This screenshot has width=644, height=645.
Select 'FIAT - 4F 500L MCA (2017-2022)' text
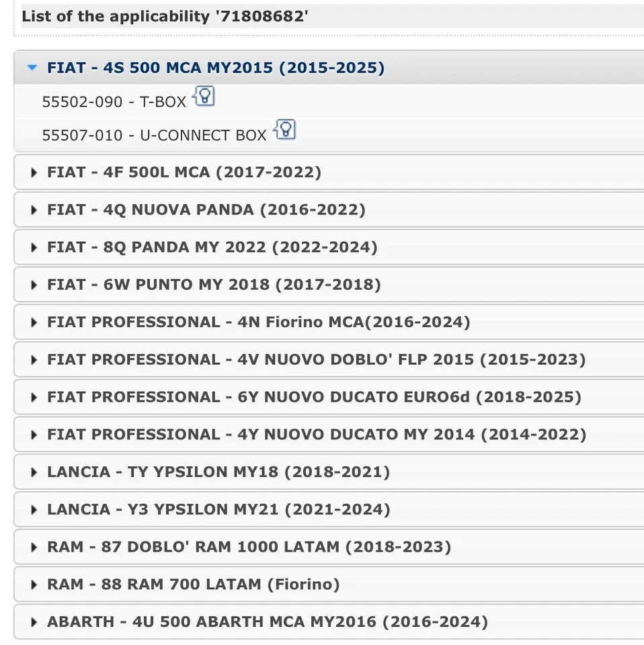click(x=184, y=173)
